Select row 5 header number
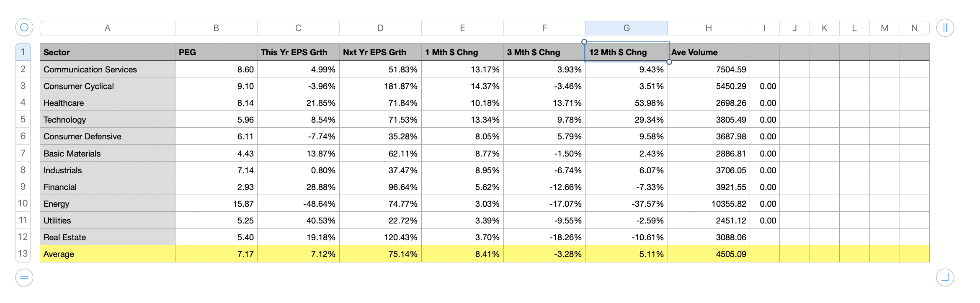980x303 pixels. (x=23, y=119)
